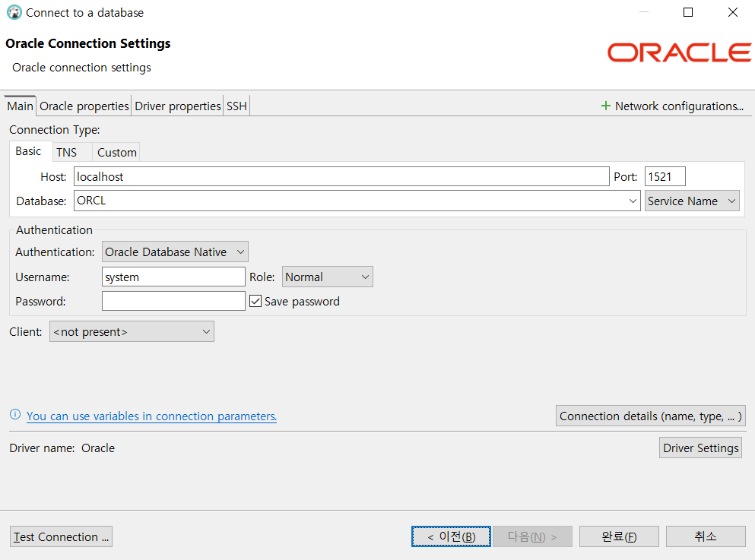755x560 pixels.
Task: Open the Driver properties tab
Action: 178,106
